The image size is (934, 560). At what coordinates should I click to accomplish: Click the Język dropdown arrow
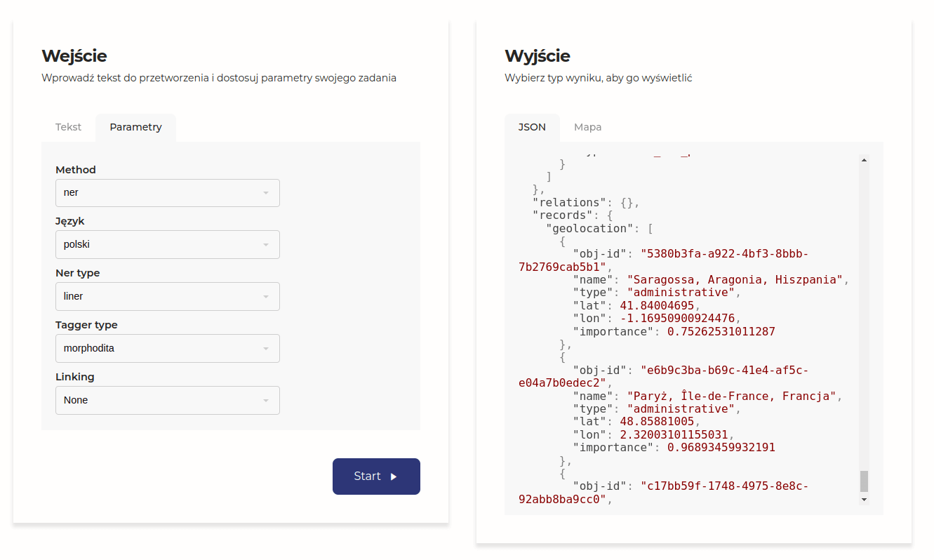(266, 245)
